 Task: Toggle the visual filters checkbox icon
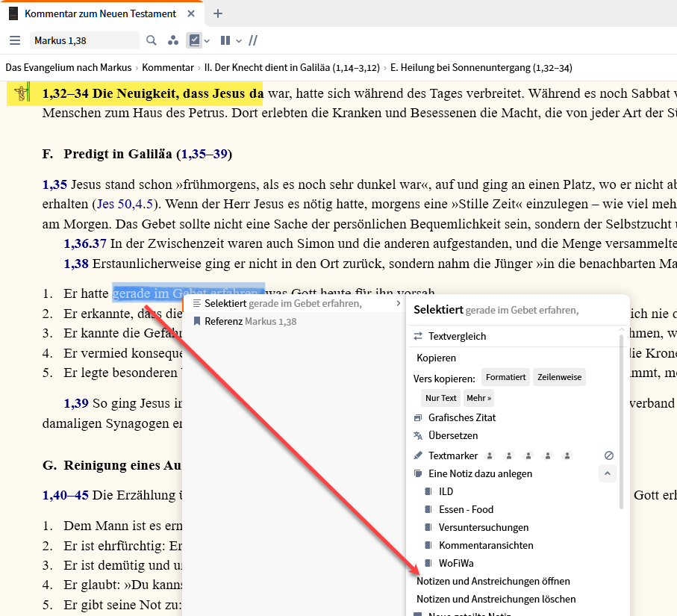(195, 40)
